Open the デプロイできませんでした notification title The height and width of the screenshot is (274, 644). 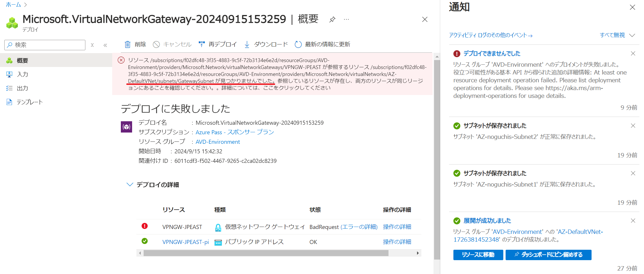[492, 53]
